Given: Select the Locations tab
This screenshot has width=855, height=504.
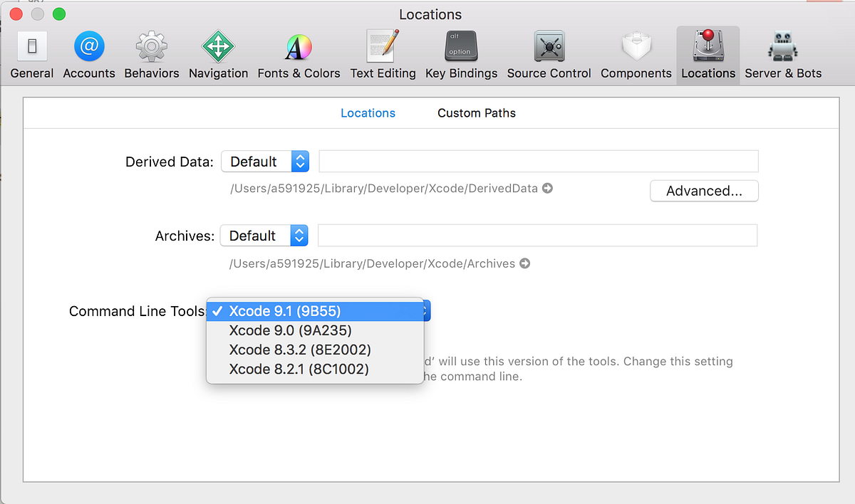Looking at the screenshot, I should pos(368,112).
